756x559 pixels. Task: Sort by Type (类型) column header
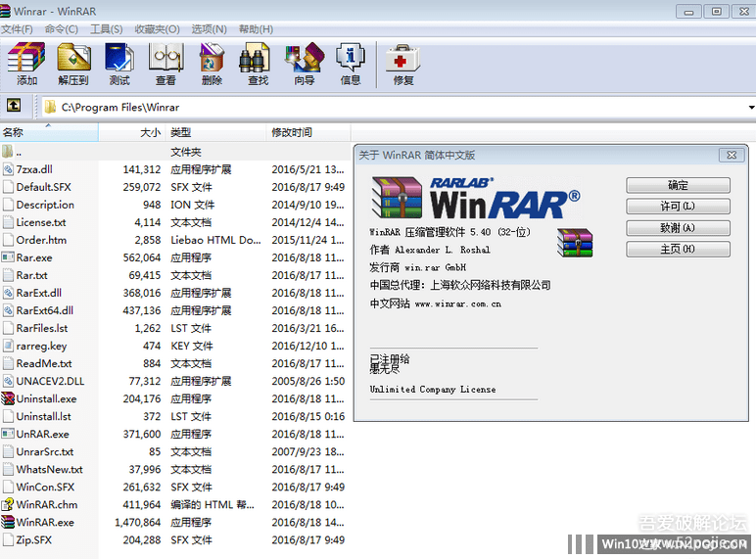click(216, 132)
